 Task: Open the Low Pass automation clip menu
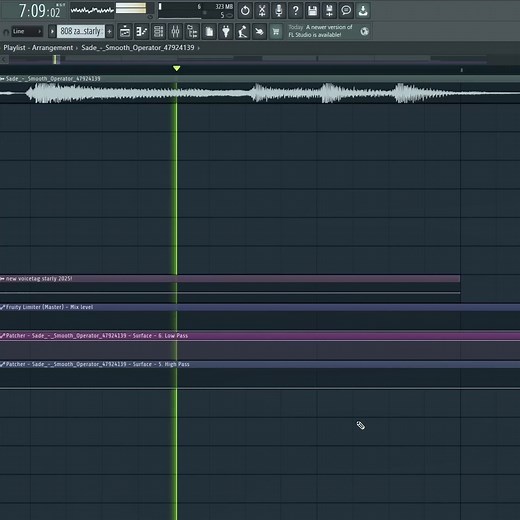(2, 336)
